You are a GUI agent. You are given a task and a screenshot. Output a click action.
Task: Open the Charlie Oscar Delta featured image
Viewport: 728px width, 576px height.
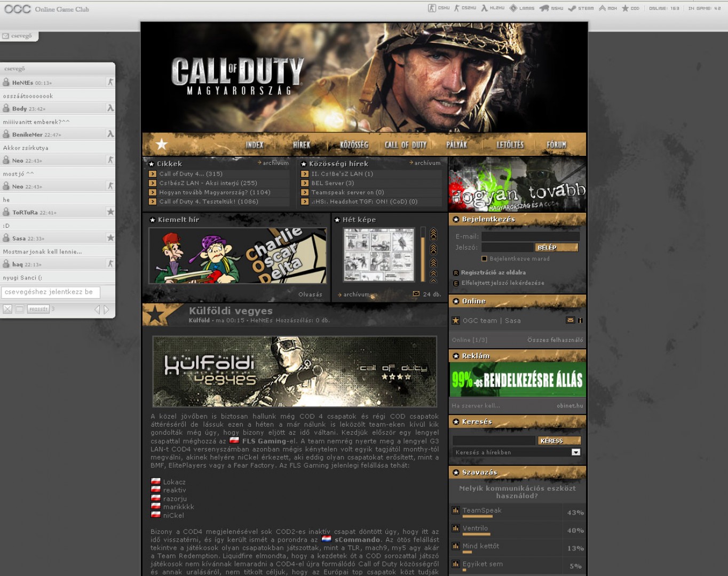pyautogui.click(x=238, y=256)
